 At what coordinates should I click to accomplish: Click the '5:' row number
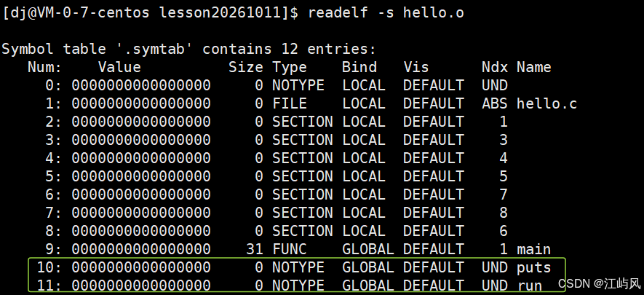(53, 176)
